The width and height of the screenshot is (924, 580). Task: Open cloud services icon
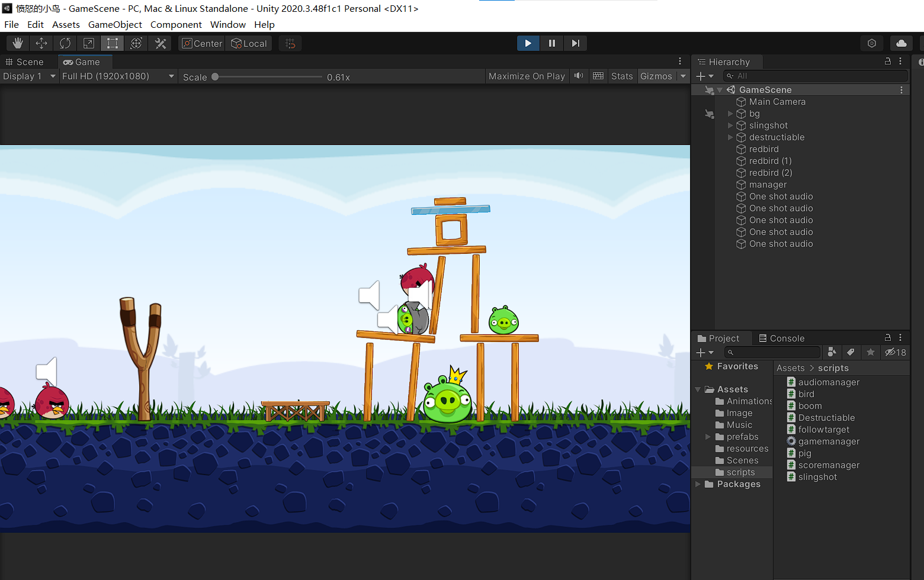click(901, 43)
